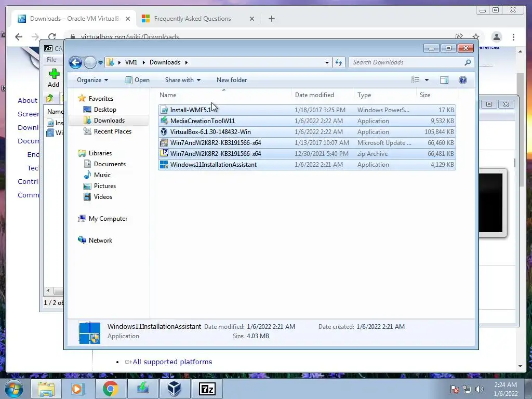Click the 4.03 MB size value in details pane
The width and height of the screenshot is (532, 399).
(x=258, y=336)
